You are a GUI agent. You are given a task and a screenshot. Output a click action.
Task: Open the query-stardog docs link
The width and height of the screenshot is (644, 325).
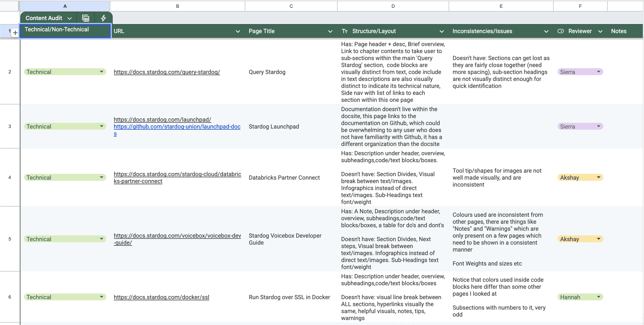pos(167,72)
